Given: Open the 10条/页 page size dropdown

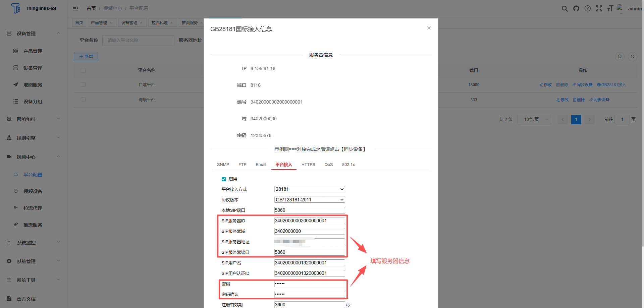Looking at the screenshot, I should pos(534,119).
